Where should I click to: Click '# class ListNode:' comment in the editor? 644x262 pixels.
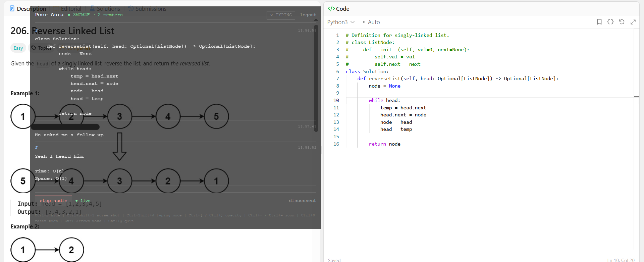point(370,42)
